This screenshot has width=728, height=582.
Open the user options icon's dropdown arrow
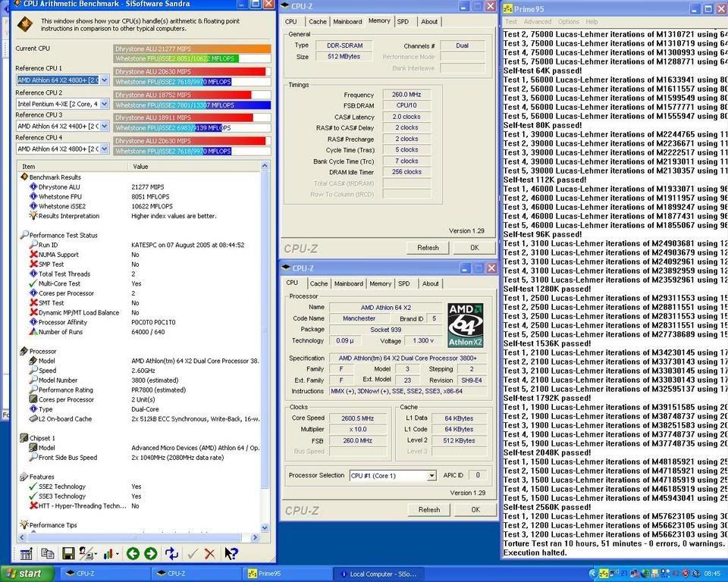pyautogui.click(x=96, y=554)
